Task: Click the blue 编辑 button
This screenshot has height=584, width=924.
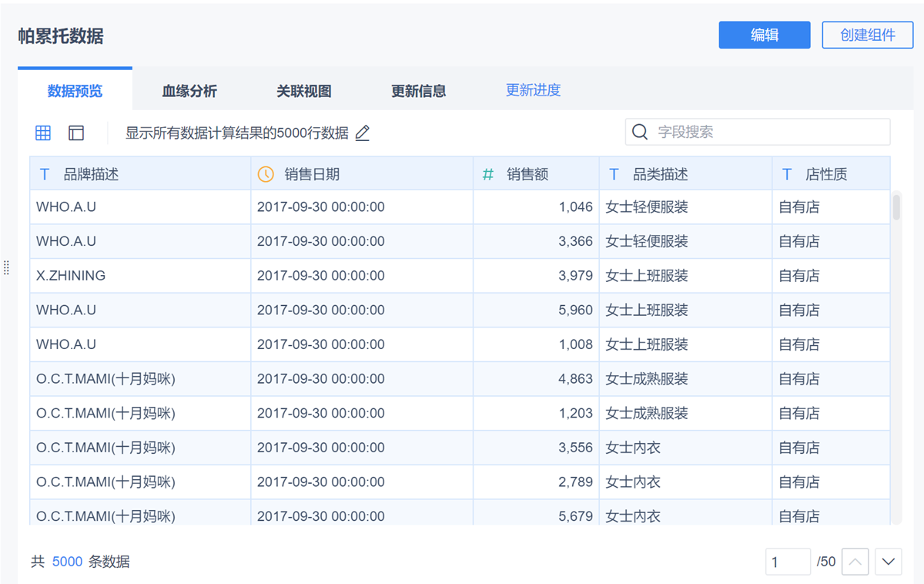Action: [x=764, y=35]
